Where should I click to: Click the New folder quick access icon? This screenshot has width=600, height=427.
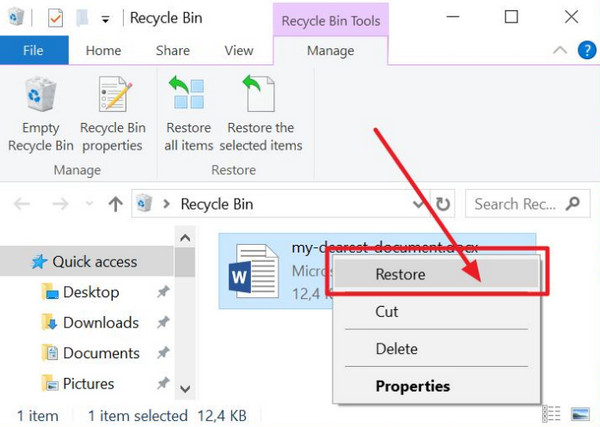82,18
